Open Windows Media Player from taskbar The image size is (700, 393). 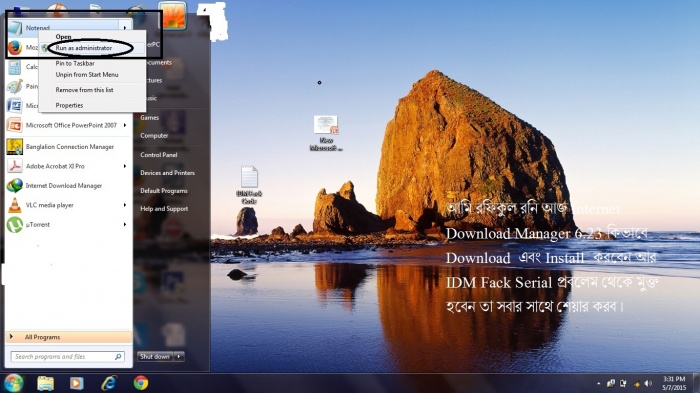77,383
